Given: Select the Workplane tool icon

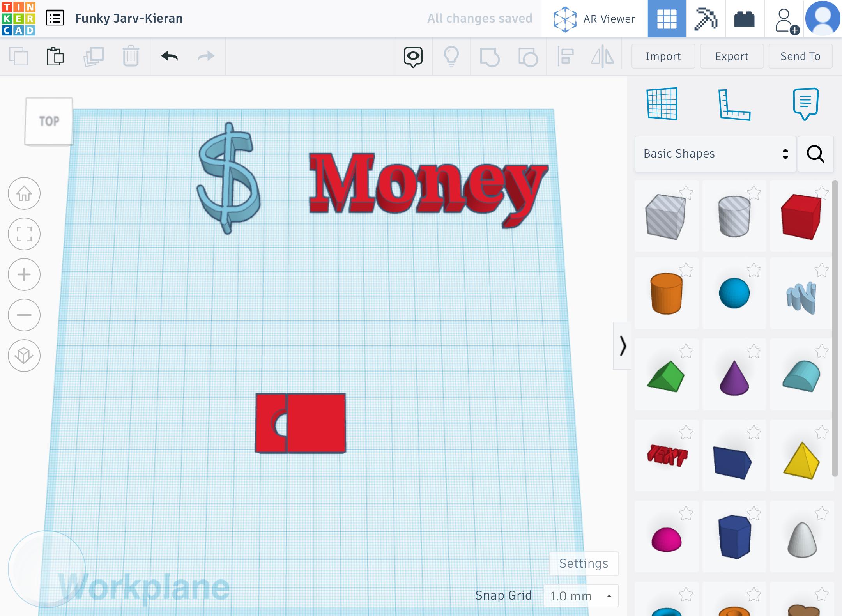Looking at the screenshot, I should 662,104.
